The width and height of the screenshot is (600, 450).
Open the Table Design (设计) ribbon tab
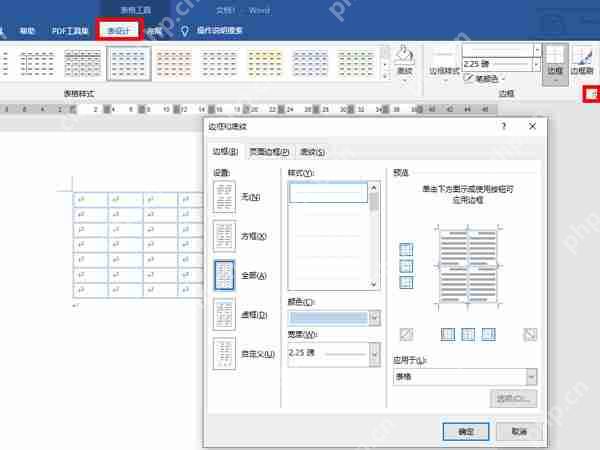[x=119, y=30]
